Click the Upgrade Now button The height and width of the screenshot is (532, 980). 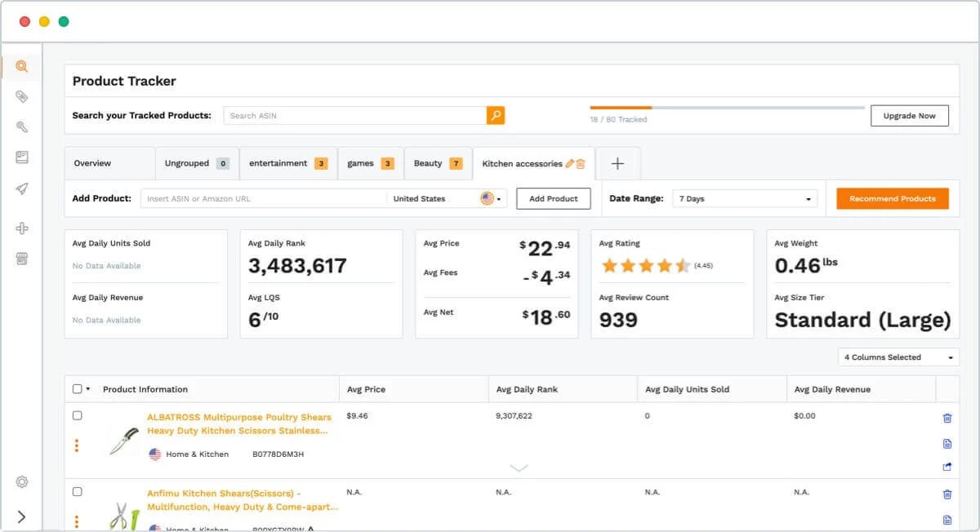coord(909,115)
